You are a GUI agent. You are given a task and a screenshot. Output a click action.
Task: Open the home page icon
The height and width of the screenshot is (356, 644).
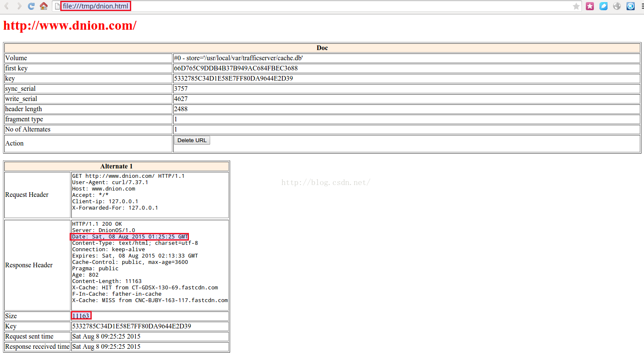43,6
